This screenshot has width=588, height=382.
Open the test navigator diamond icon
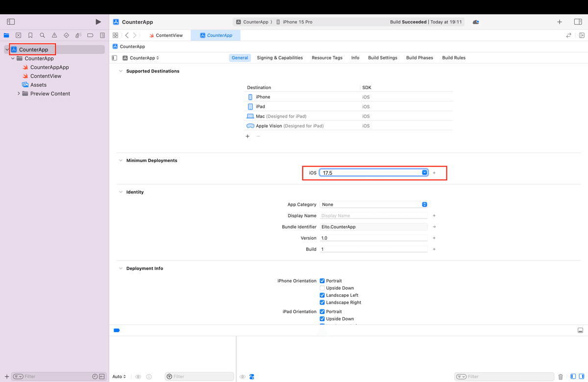point(67,35)
